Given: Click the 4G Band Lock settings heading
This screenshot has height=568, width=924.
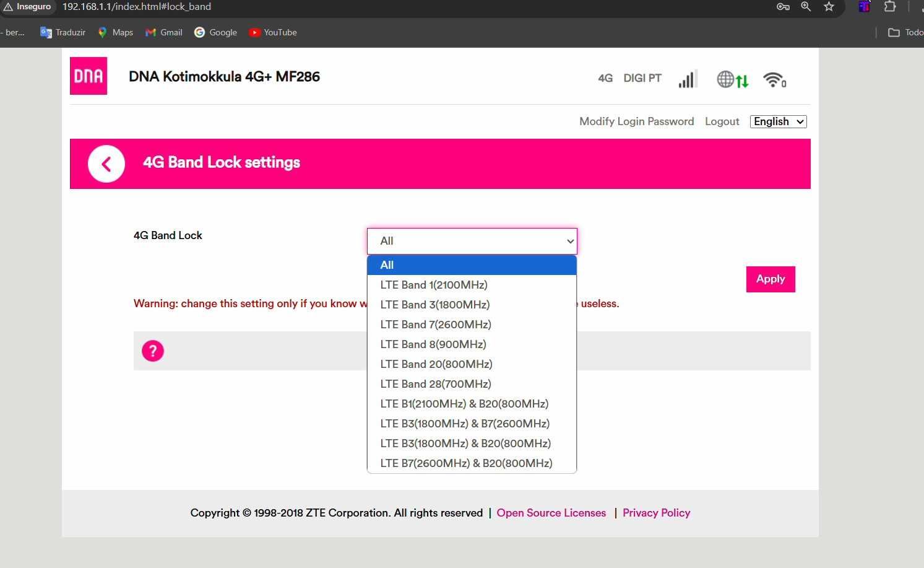Looking at the screenshot, I should pyautogui.click(x=222, y=162).
